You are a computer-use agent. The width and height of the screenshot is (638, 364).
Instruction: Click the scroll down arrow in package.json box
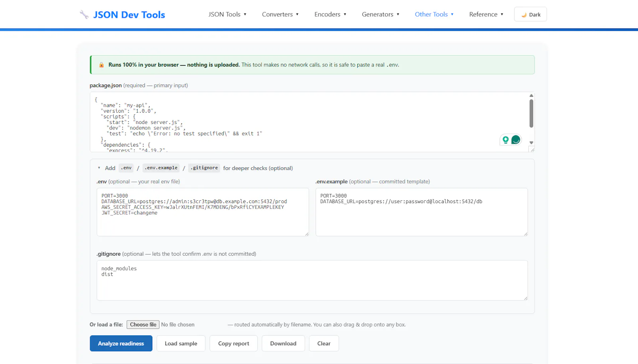(531, 143)
